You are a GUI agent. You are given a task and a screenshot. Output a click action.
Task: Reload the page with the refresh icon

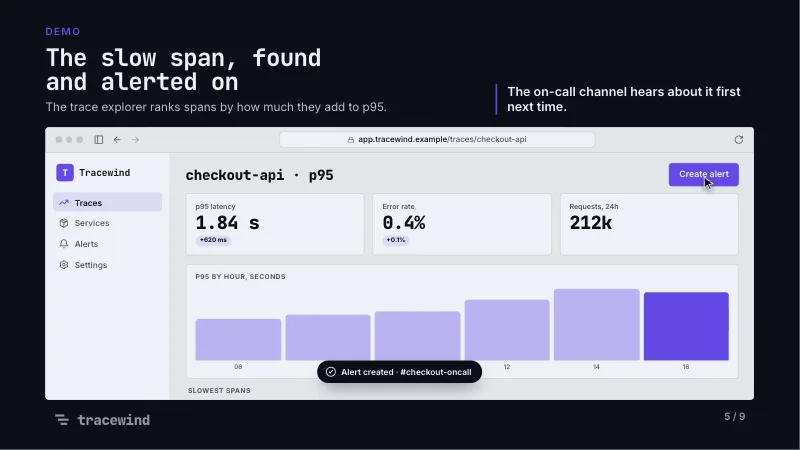tap(738, 139)
